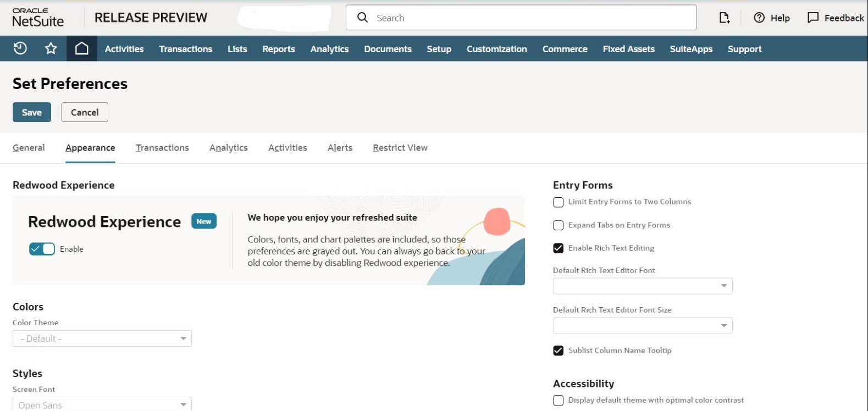Open the Color Theme dropdown

(x=102, y=338)
